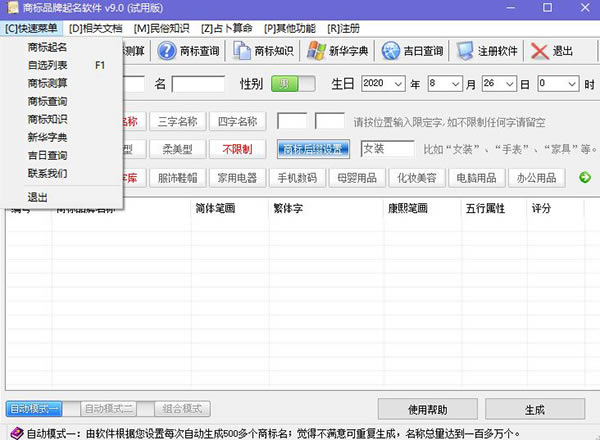This screenshot has height=440, width=600.
Task: Click the 注册软件 computer icon
Action: tap(465, 51)
